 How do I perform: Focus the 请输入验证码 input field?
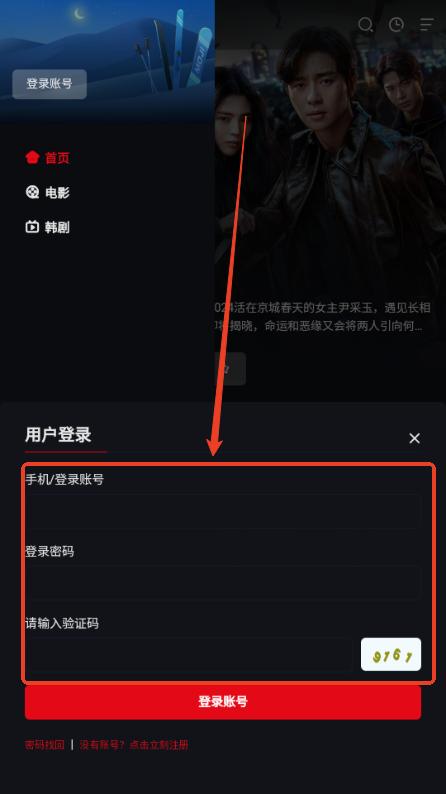click(x=189, y=654)
